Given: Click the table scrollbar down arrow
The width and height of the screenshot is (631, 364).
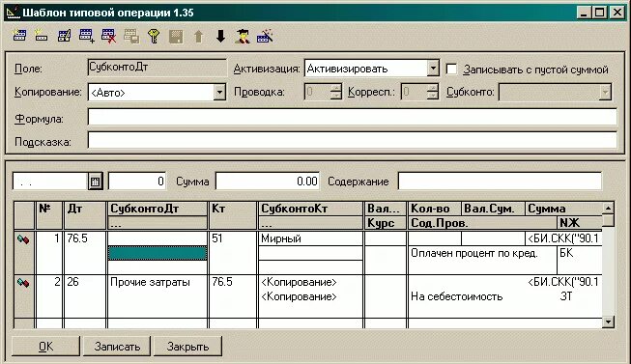Looking at the screenshot, I should pos(608,322).
